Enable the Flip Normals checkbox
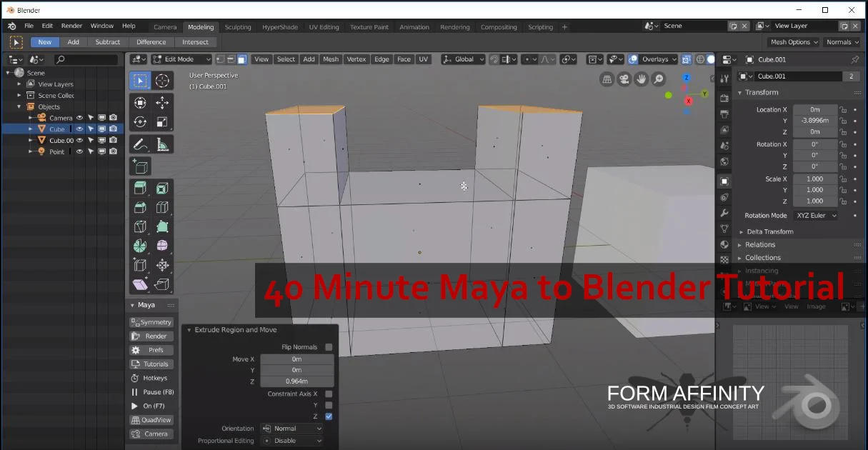868x450 pixels. (x=328, y=346)
